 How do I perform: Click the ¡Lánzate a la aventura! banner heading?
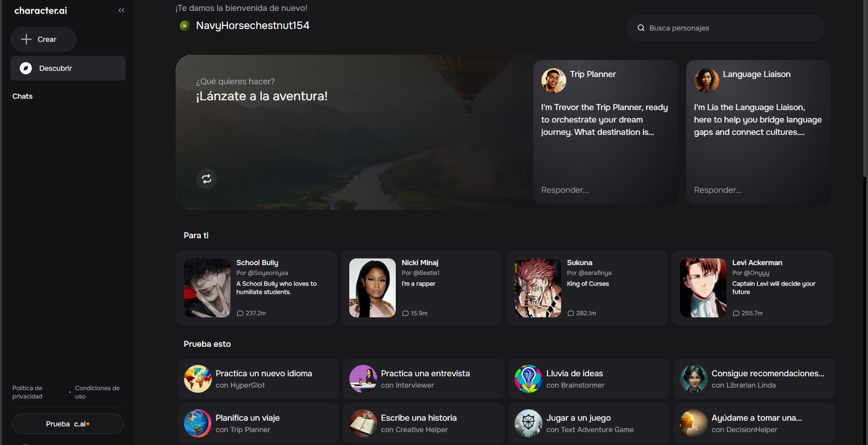pyautogui.click(x=261, y=96)
